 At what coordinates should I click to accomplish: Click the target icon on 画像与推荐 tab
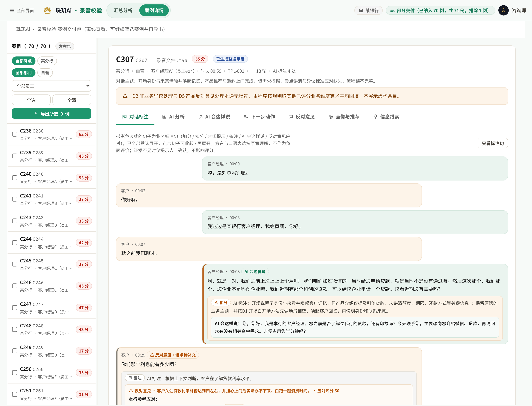pyautogui.click(x=330, y=117)
